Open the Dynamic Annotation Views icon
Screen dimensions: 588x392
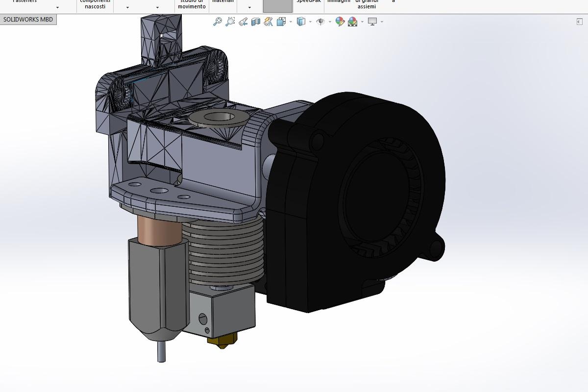click(x=268, y=22)
